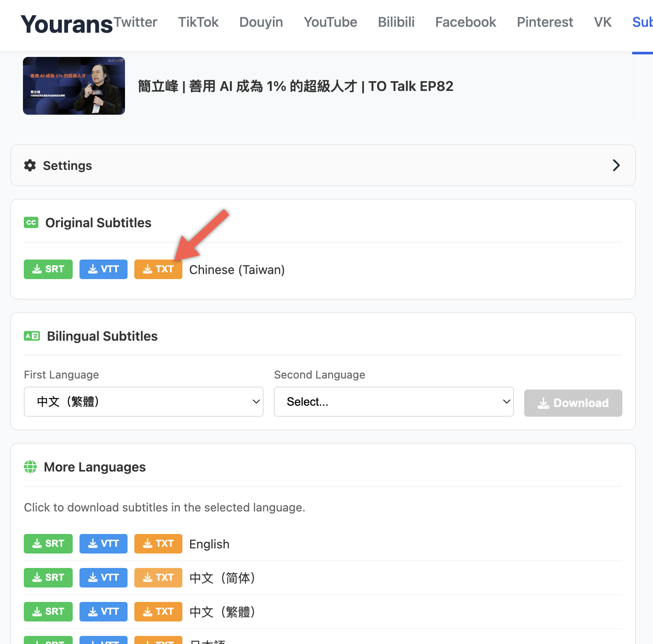Expand the Settings panel chevron
Image resolution: width=653 pixels, height=644 pixels.
click(x=616, y=165)
